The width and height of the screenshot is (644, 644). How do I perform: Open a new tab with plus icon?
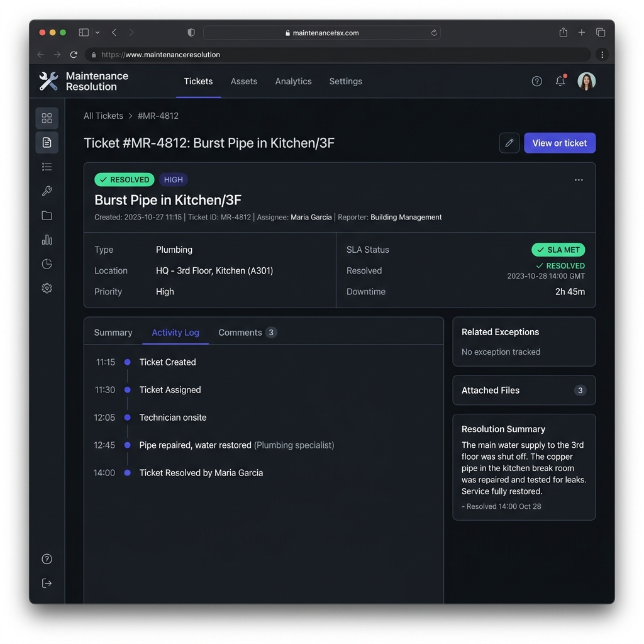(x=582, y=33)
